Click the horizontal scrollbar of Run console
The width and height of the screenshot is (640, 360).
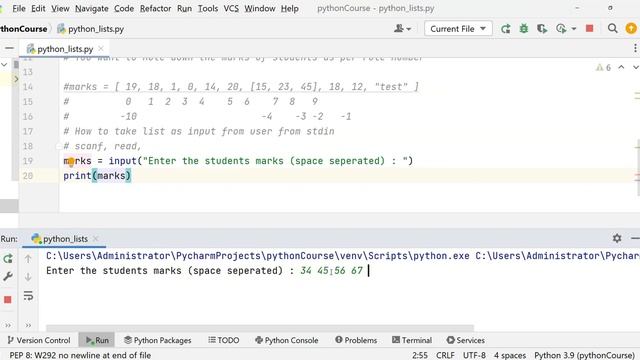tap(260, 328)
